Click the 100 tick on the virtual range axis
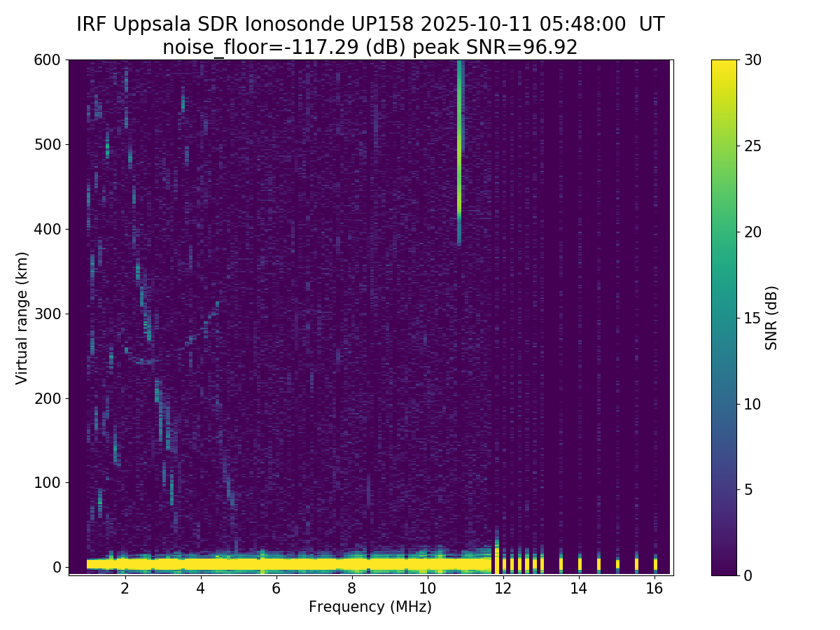Viewport: 840px width, 630px height. click(x=48, y=482)
